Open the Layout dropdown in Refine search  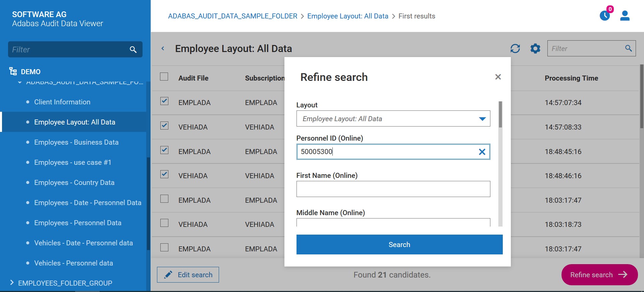(x=393, y=118)
